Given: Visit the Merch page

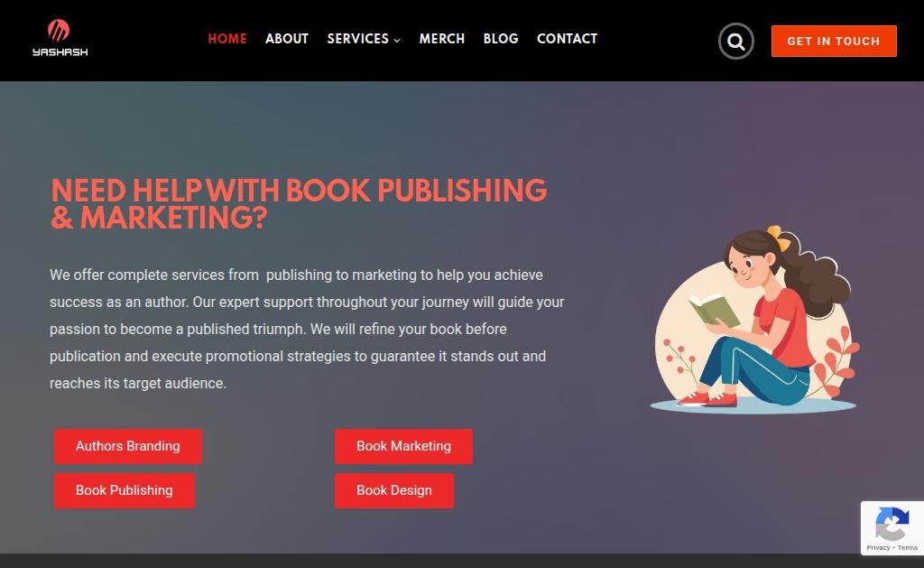Looking at the screenshot, I should point(442,39).
